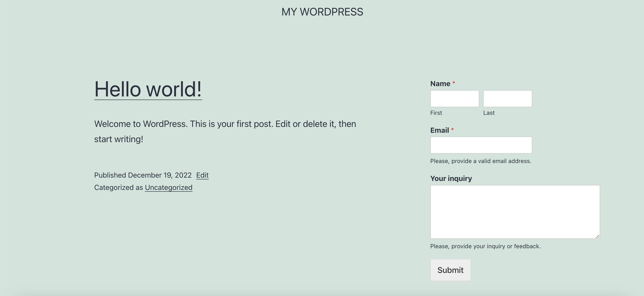
Task: Click 'Please, provide your inquiry or feedback.' hint
Action: point(485,246)
